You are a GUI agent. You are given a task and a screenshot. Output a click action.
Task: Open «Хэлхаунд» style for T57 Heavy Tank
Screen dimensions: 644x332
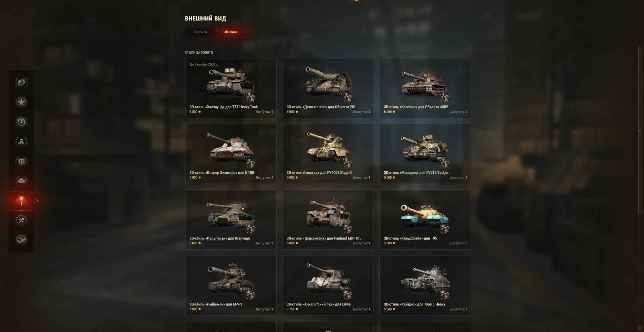click(231, 88)
